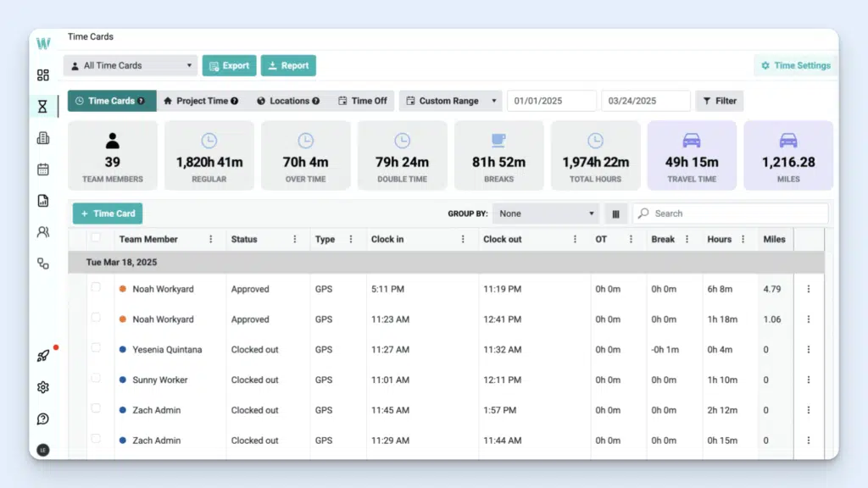868x488 pixels.
Task: Switch to the Project Time tab
Action: 202,100
